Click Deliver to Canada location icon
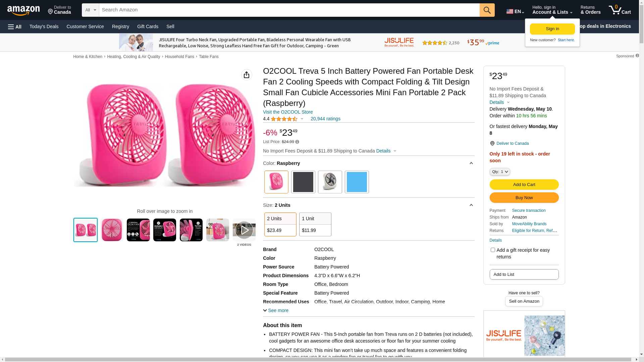 coord(492,143)
